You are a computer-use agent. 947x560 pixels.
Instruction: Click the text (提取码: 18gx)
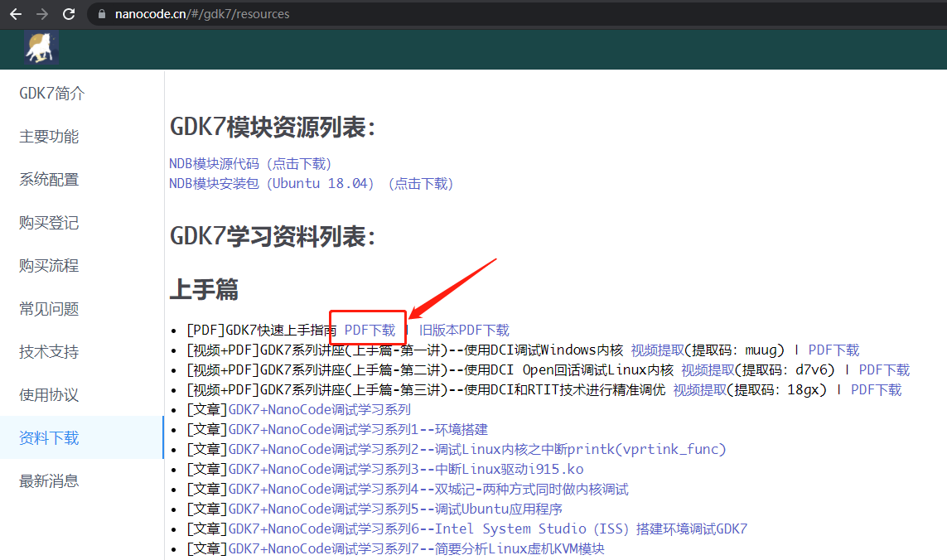776,390
